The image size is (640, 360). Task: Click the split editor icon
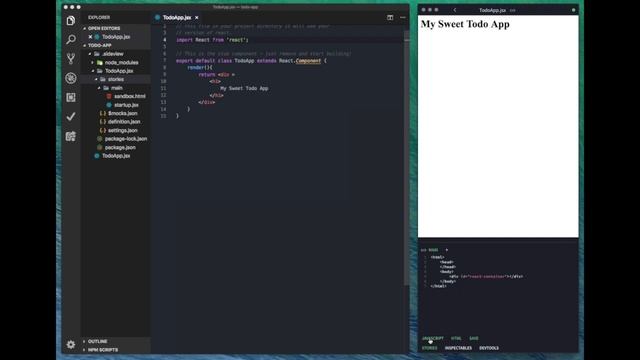(390, 18)
